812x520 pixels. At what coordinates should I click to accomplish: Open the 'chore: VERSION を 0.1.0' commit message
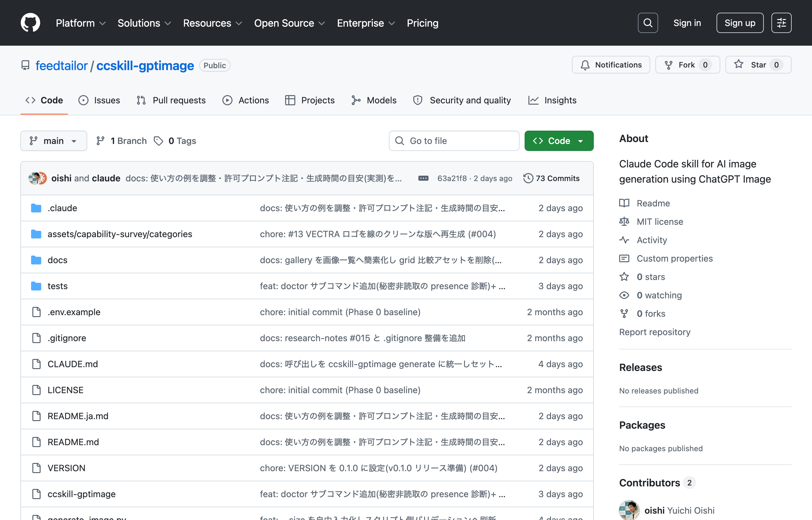pyautogui.click(x=378, y=468)
